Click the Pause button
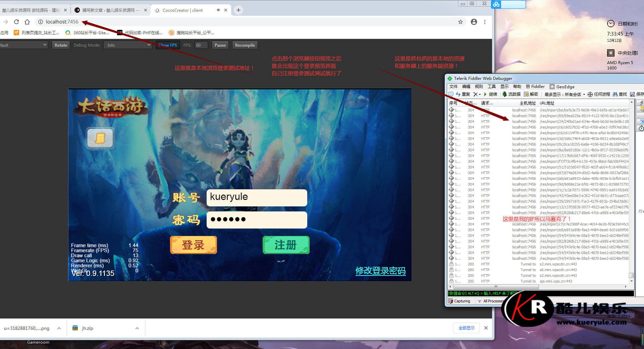644x349 pixels. [x=220, y=45]
